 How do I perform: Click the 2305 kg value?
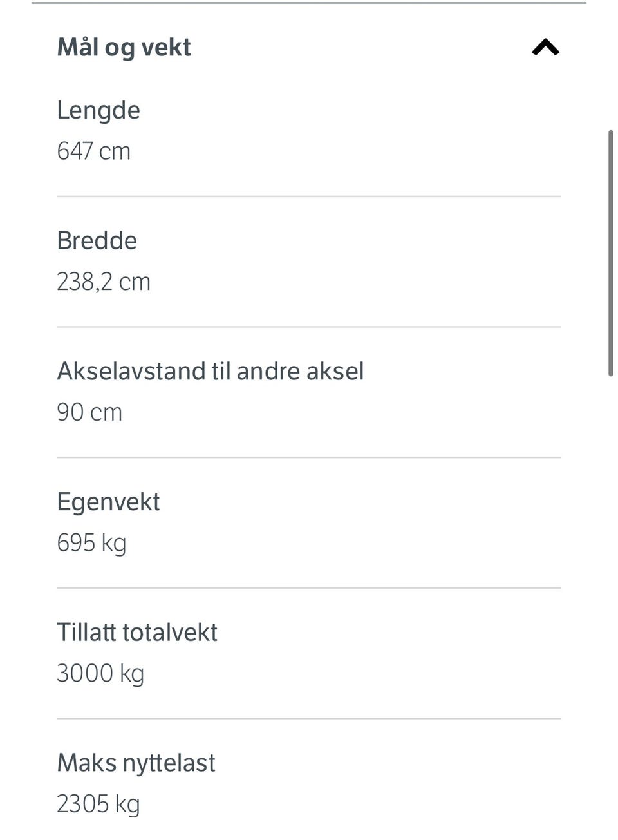[x=98, y=805]
